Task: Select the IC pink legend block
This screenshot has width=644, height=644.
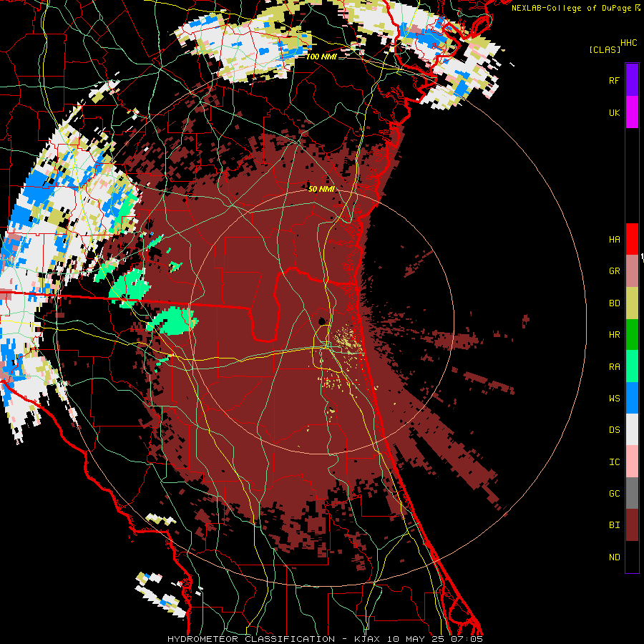Action: pyautogui.click(x=632, y=462)
